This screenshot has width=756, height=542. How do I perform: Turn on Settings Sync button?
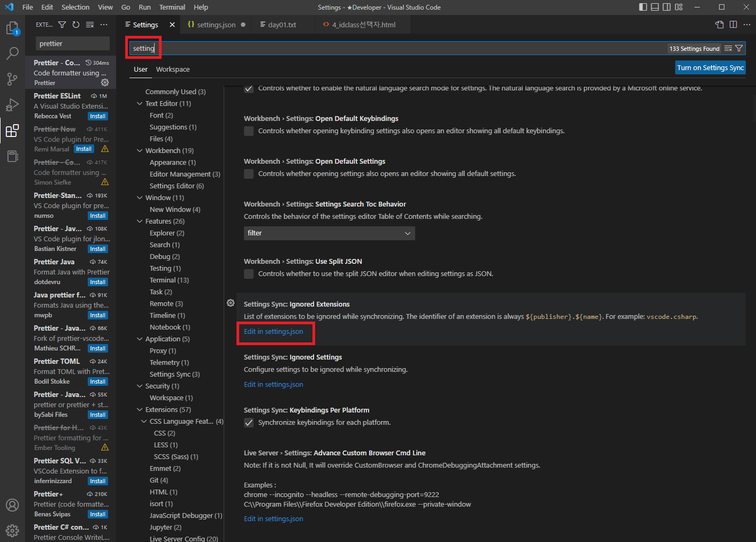[x=710, y=67]
